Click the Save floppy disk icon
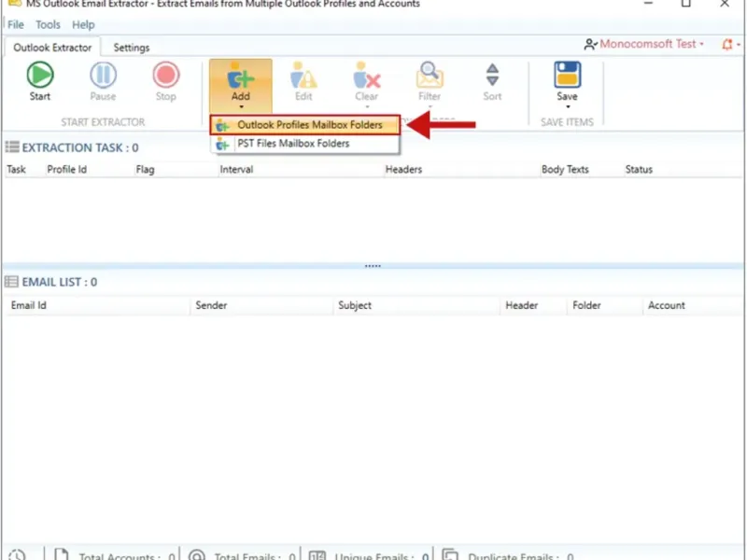 [x=567, y=75]
